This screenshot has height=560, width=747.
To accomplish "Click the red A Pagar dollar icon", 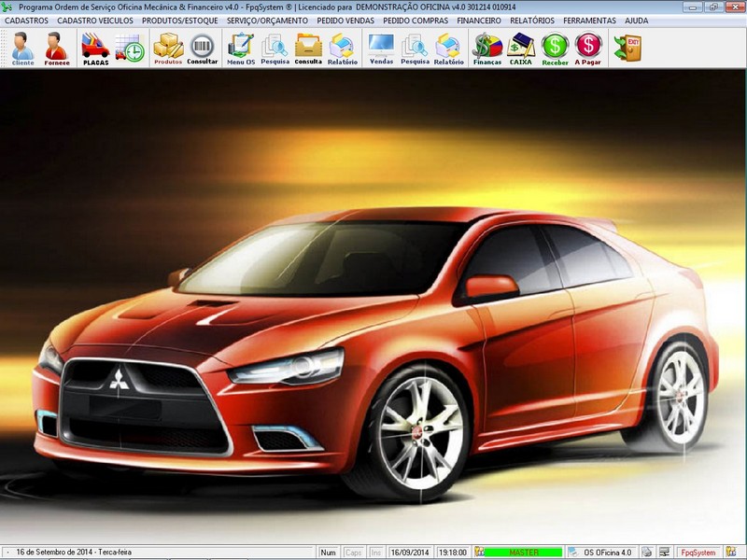I will [x=588, y=49].
